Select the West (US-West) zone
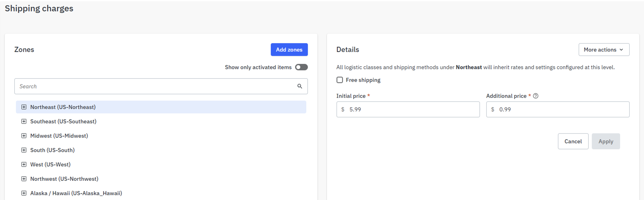 tap(50, 164)
